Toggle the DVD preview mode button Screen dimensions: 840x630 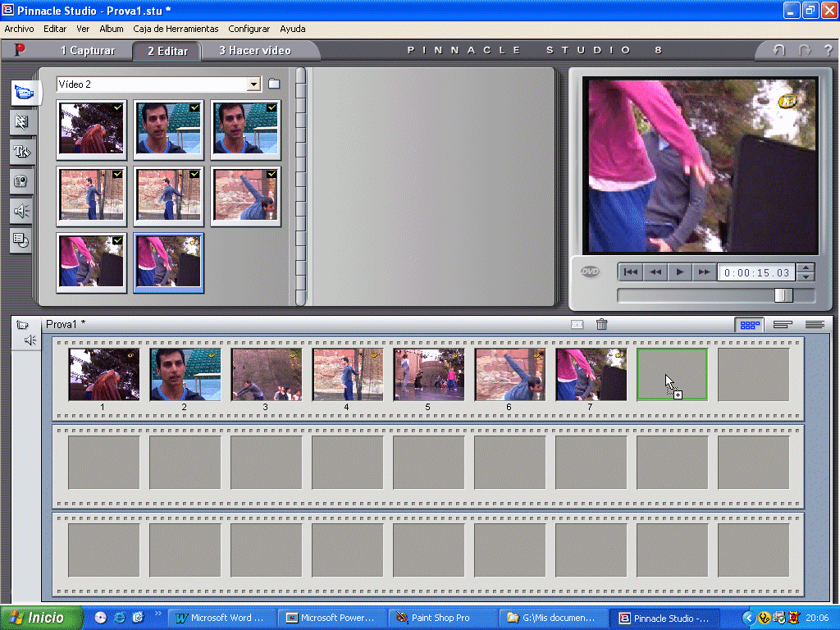click(590, 272)
